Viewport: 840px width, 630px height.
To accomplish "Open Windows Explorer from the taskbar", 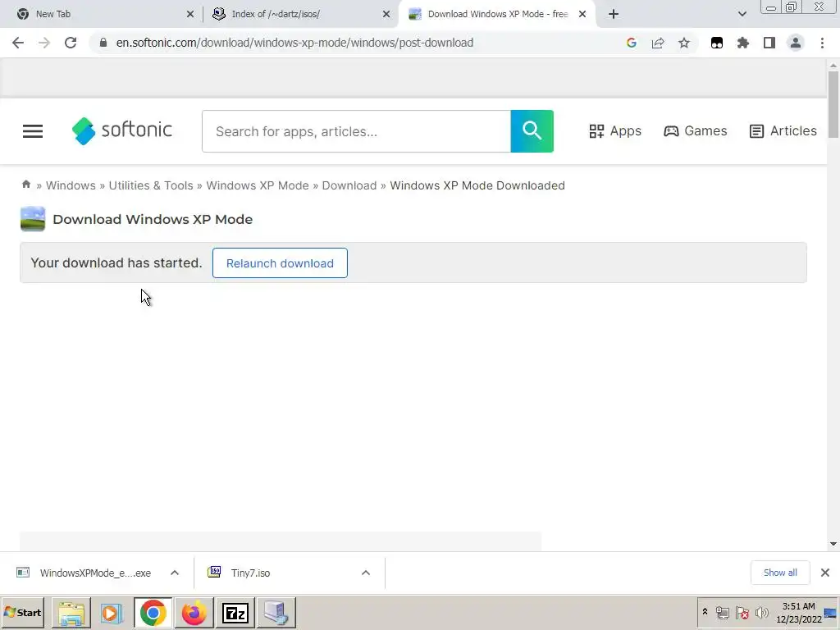I will pos(71,613).
